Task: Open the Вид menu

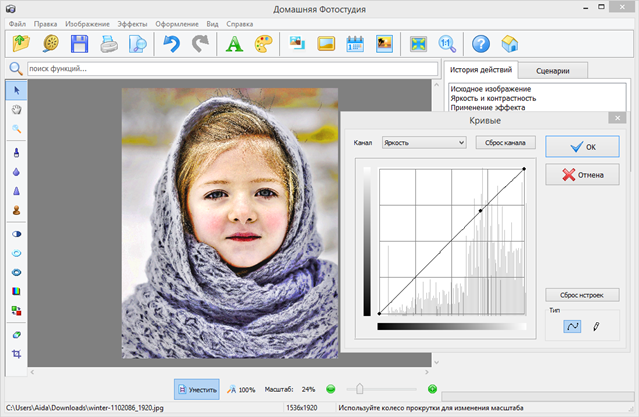Action: tap(212, 24)
